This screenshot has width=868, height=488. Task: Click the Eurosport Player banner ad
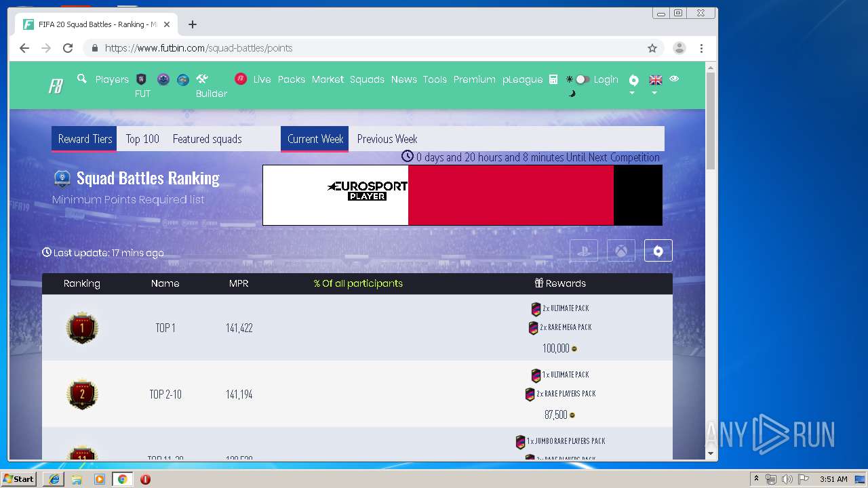pyautogui.click(x=462, y=195)
